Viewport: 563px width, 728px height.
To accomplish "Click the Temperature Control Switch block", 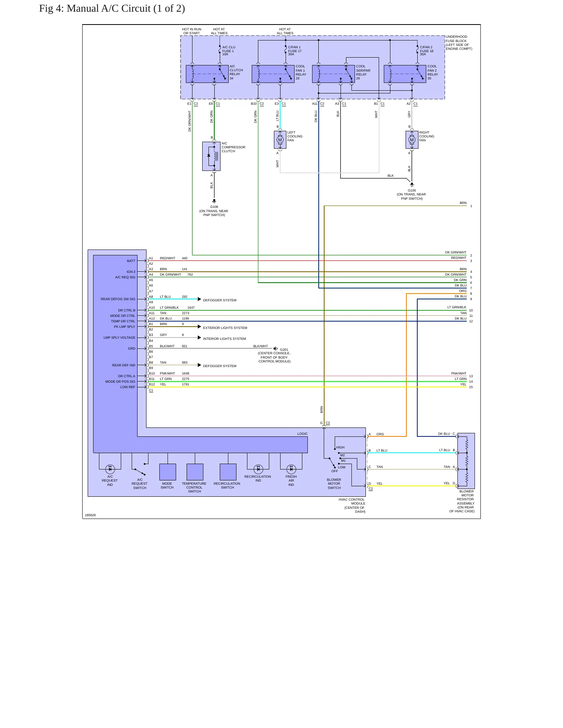I will (x=195, y=472).
